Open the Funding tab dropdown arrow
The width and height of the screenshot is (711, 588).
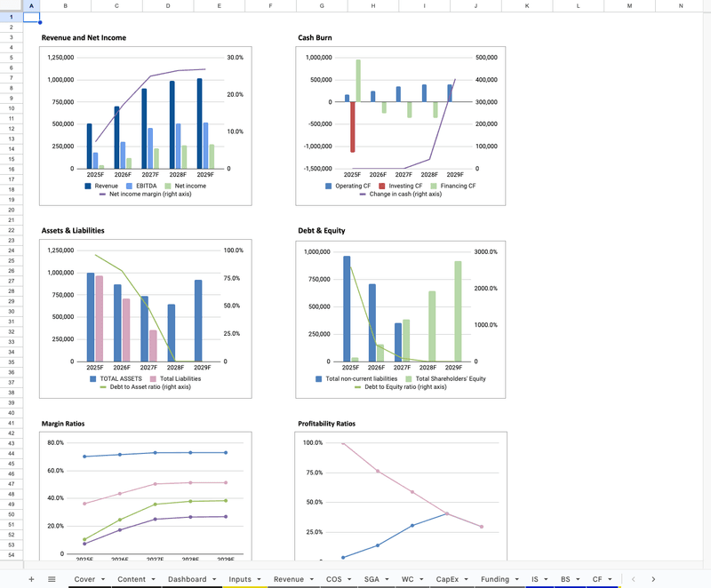coord(517,579)
